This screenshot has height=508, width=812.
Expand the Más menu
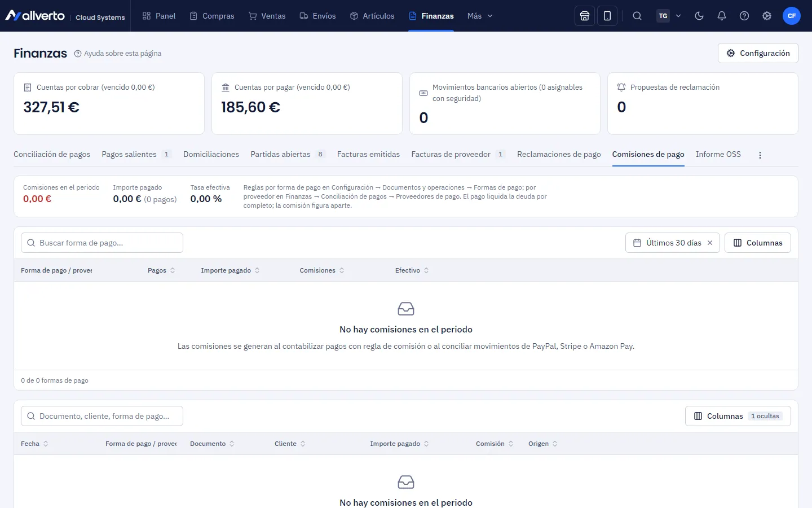480,16
